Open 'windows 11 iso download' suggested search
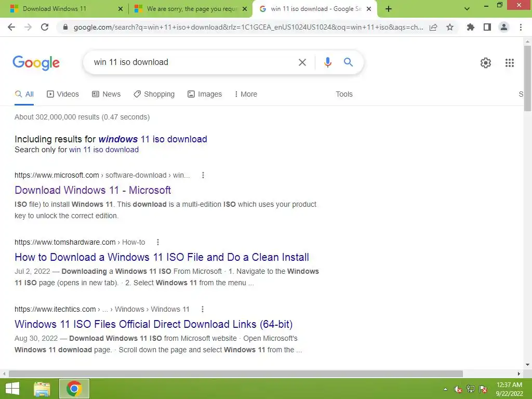This screenshot has height=399, width=532. pos(153,139)
